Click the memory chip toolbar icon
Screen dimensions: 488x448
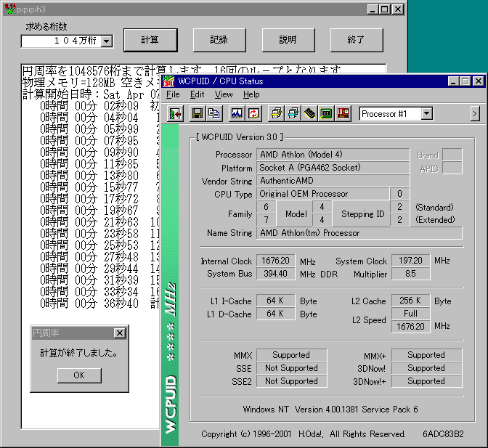310,114
